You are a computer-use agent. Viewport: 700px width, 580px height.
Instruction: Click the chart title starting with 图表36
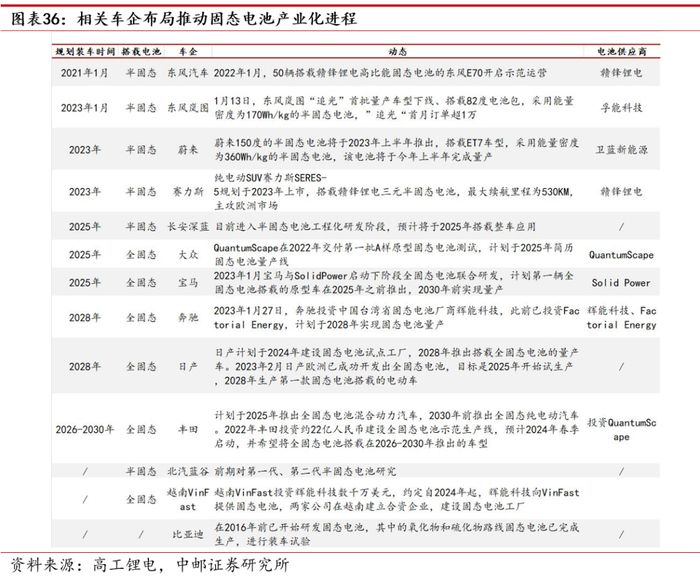pos(183,19)
